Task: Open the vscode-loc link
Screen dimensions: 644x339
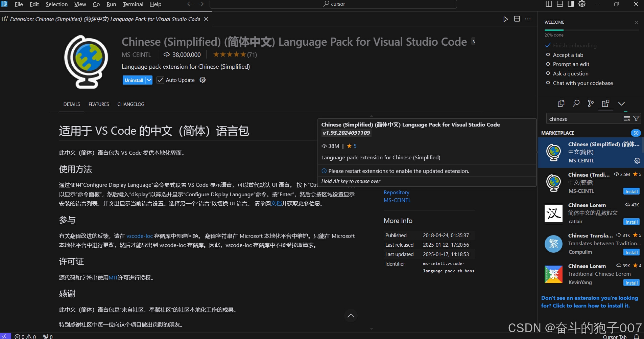Action: (140, 236)
